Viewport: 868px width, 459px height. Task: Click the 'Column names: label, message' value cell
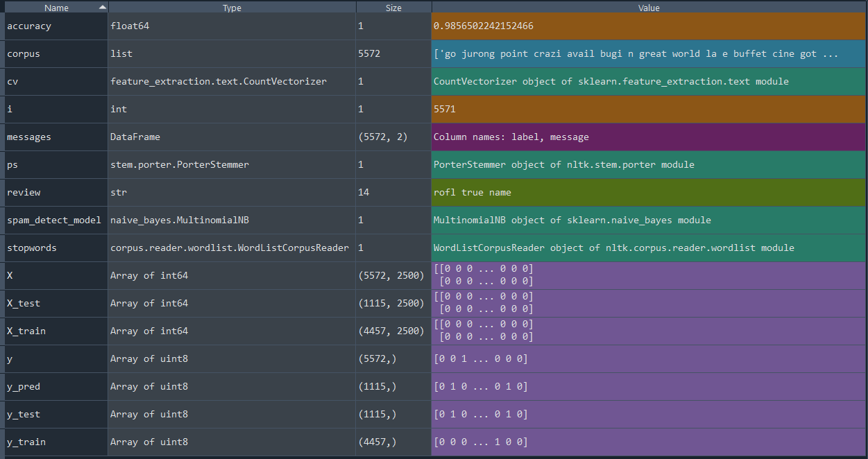[x=511, y=137]
